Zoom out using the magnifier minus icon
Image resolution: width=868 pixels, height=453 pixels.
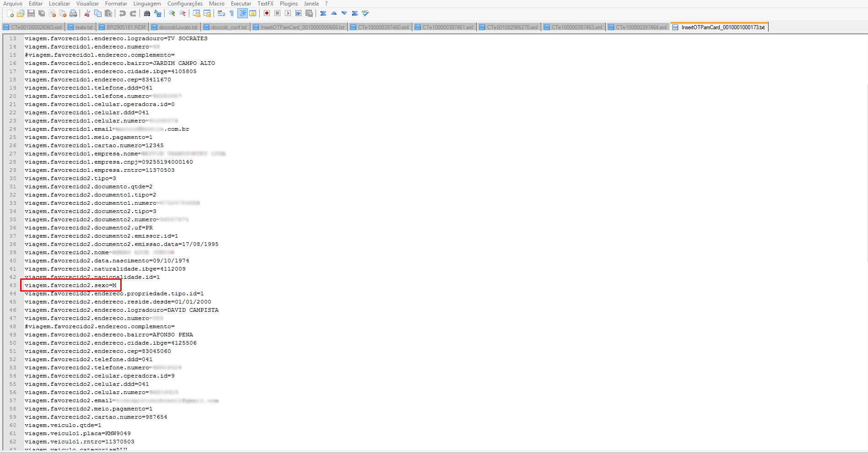click(x=182, y=14)
